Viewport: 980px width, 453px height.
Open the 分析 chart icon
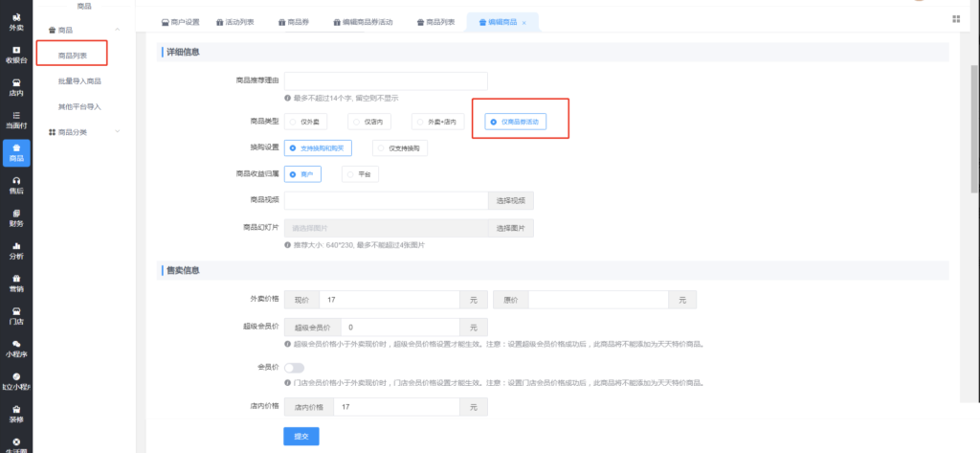click(16, 250)
